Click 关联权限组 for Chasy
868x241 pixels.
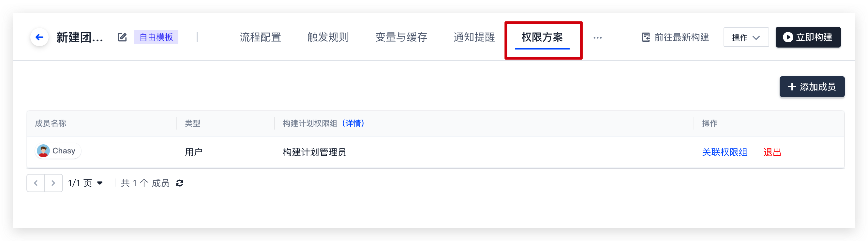click(x=725, y=152)
